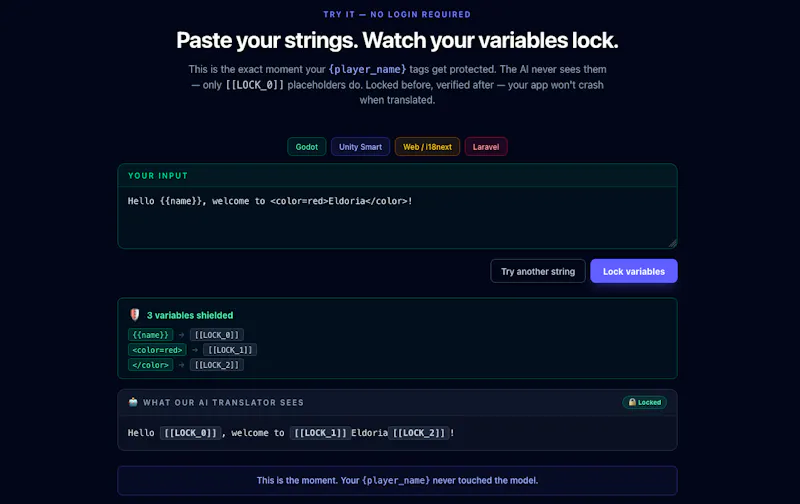Click [[LOCK_0]] placeholder in translator output
The height and width of the screenshot is (504, 800).
coord(190,433)
